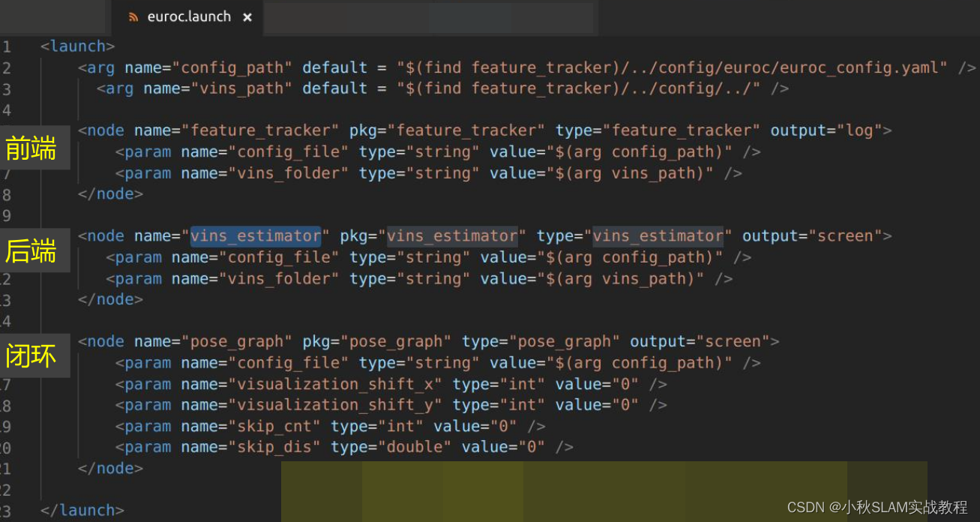This screenshot has height=522, width=980.
Task: Click value="0" on visualization_shift_x line
Action: click(598, 384)
